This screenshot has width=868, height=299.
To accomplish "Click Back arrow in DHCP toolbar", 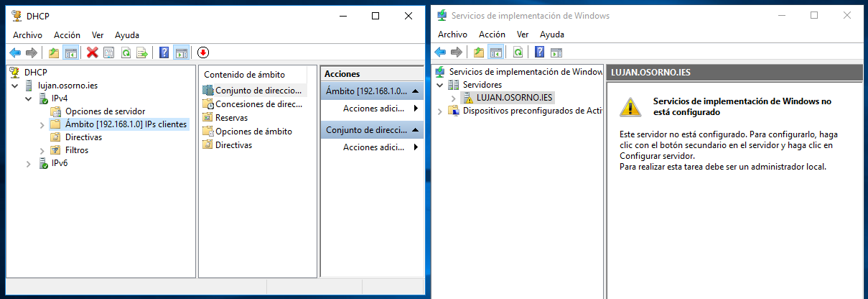I will click(14, 52).
